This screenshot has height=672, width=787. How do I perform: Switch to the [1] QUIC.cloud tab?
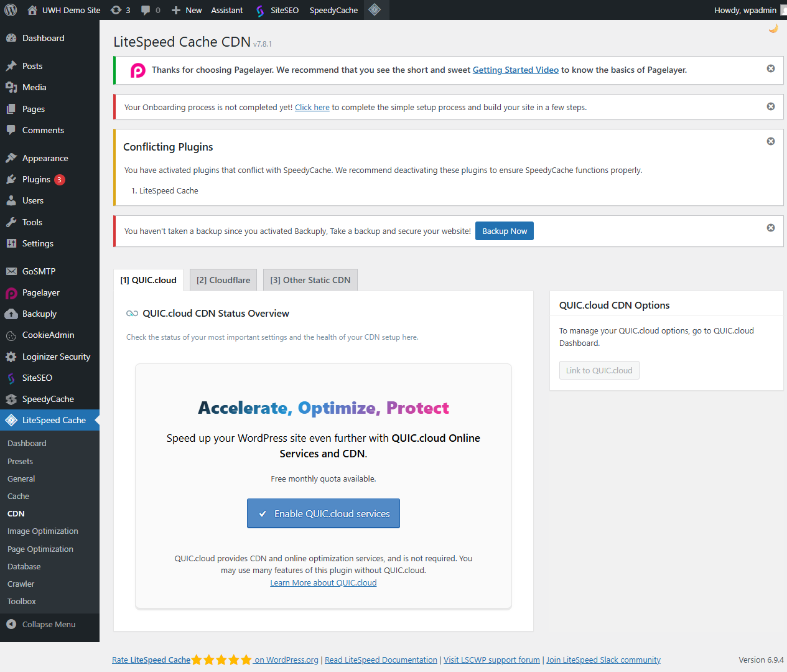(x=149, y=280)
